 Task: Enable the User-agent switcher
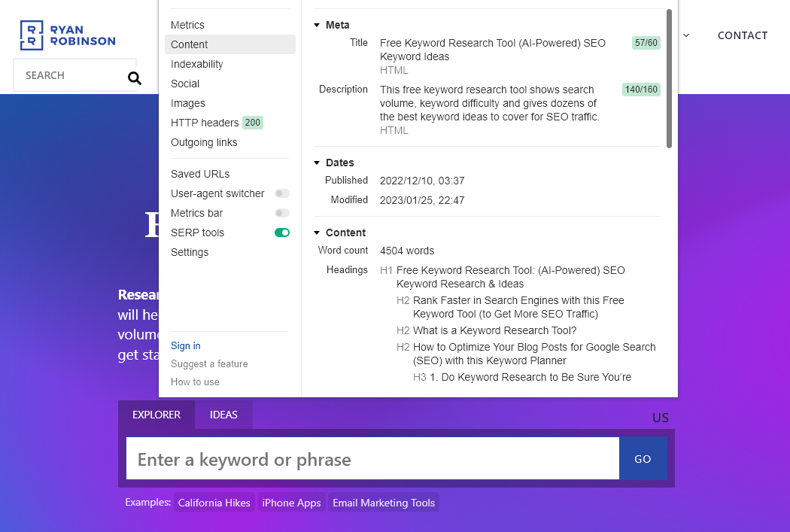tap(281, 193)
